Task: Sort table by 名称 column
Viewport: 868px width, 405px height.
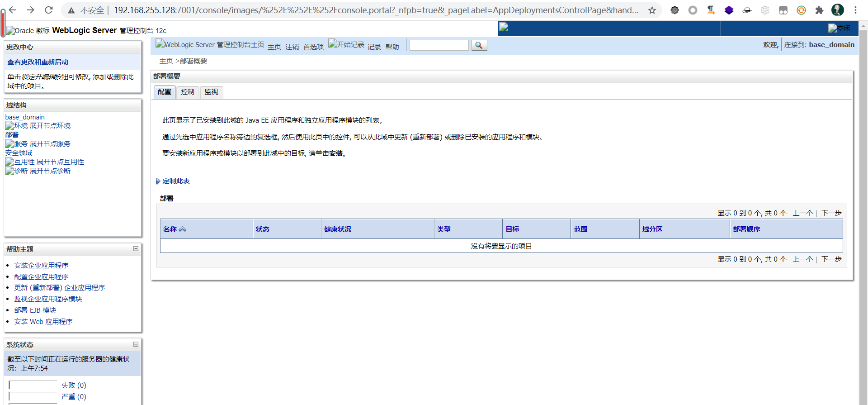Action: (170, 229)
